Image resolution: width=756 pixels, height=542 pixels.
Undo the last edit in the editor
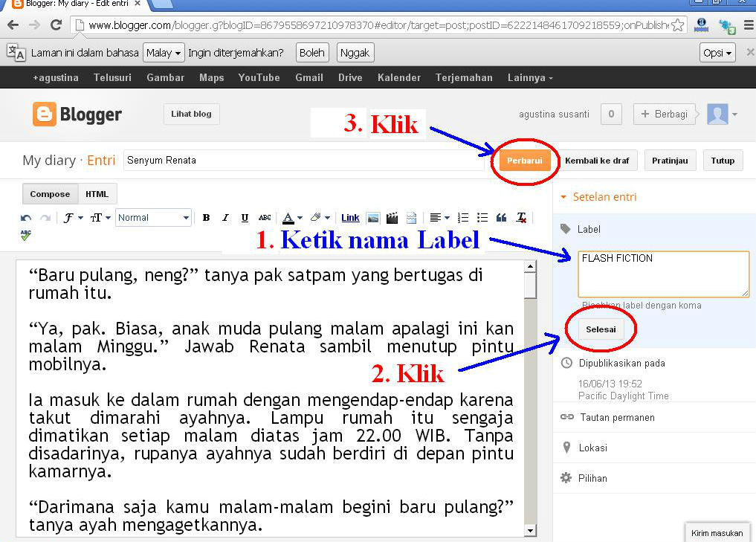(26, 218)
